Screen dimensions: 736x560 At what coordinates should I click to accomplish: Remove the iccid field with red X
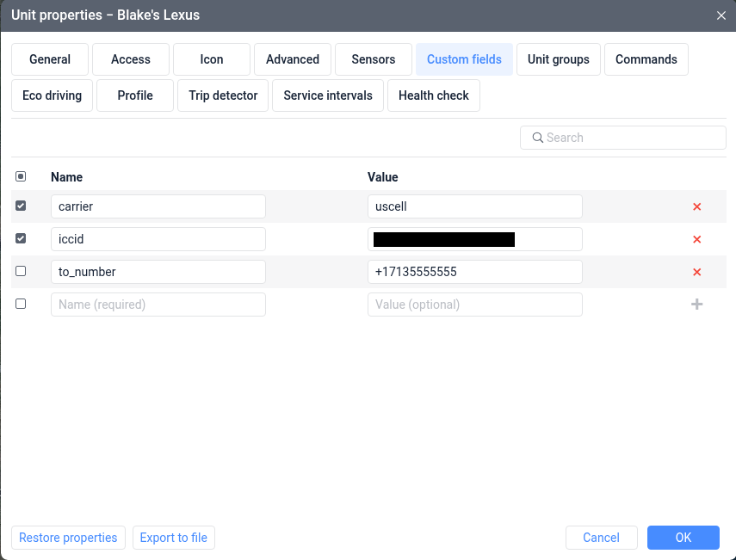(x=697, y=240)
